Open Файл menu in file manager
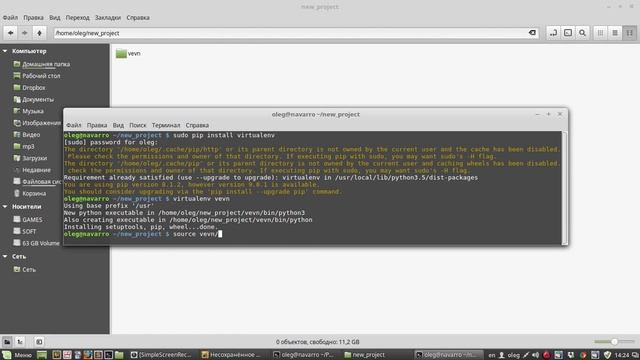 coord(10,18)
